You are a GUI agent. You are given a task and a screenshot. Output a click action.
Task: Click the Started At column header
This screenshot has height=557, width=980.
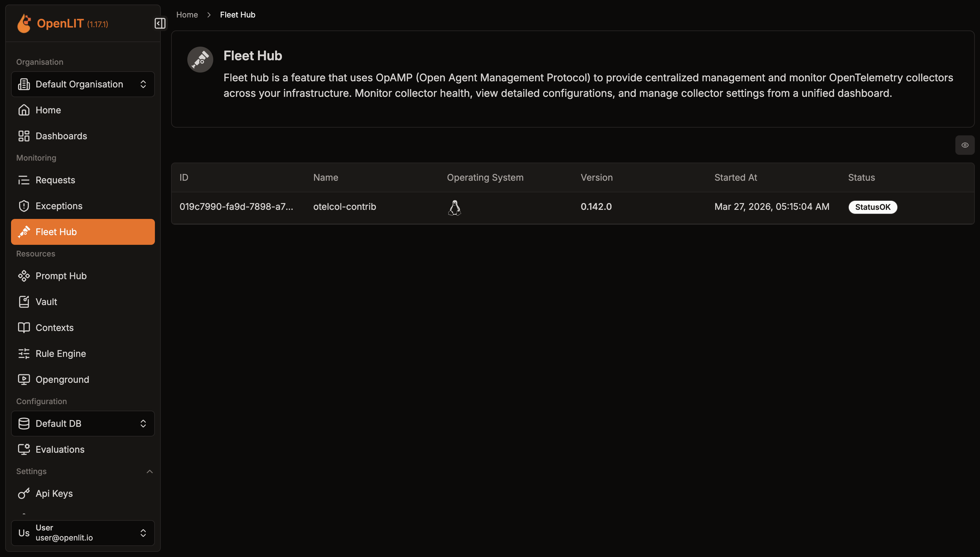735,177
